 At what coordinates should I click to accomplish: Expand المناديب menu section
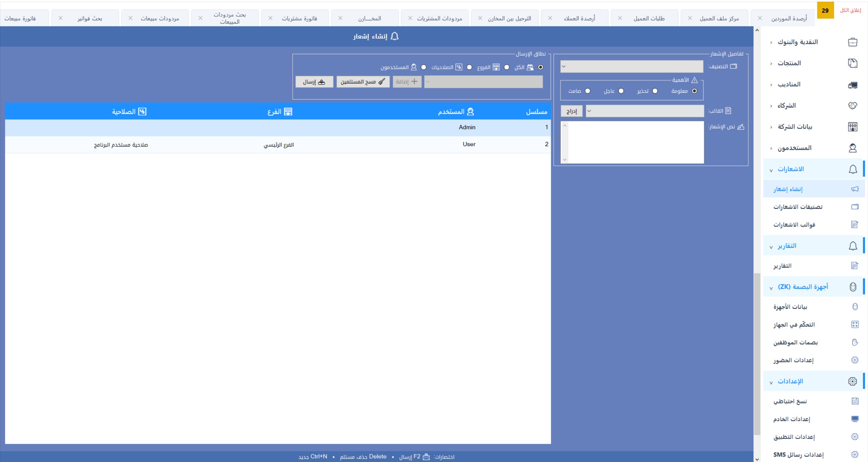(771, 85)
